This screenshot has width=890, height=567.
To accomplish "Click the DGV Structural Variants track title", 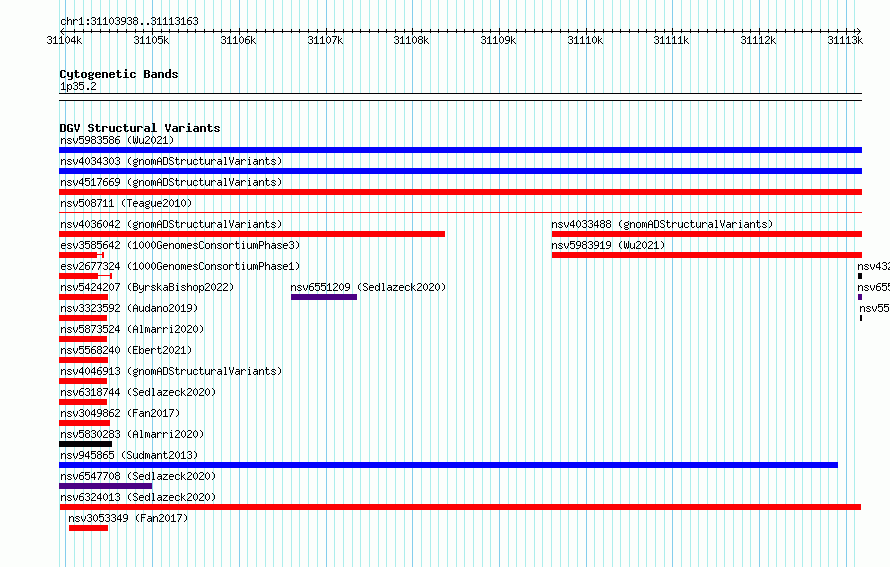I will pos(140,128).
